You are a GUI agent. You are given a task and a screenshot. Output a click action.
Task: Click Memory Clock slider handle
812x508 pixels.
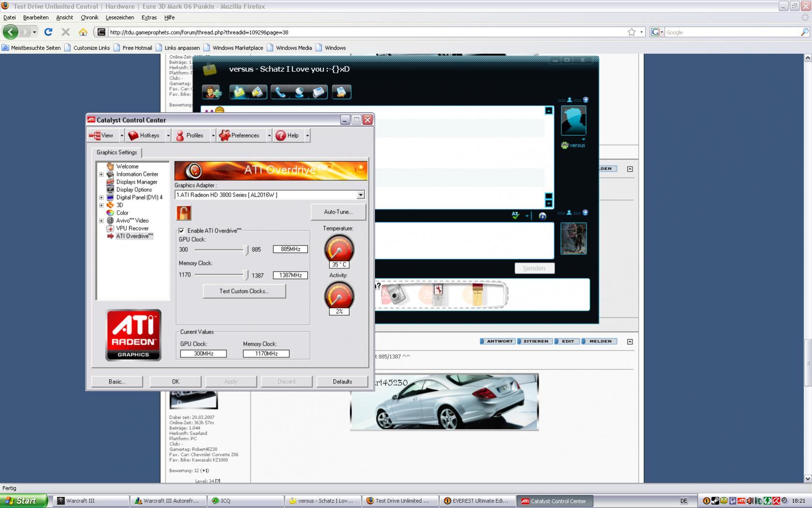pos(246,275)
